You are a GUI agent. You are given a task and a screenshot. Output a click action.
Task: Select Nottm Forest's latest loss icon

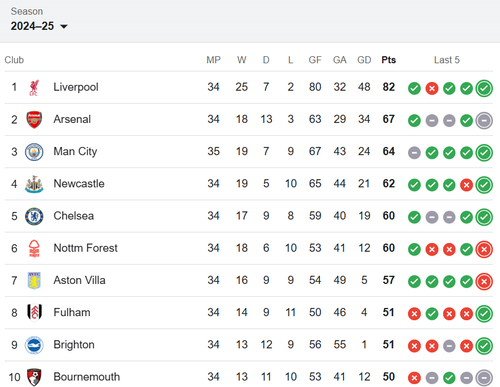pos(484,249)
